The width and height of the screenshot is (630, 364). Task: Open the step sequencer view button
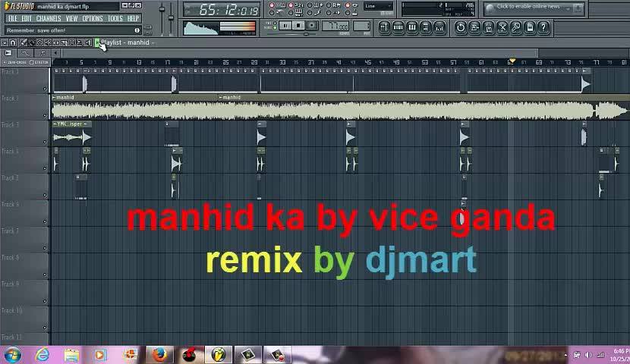pyautogui.click(x=398, y=27)
